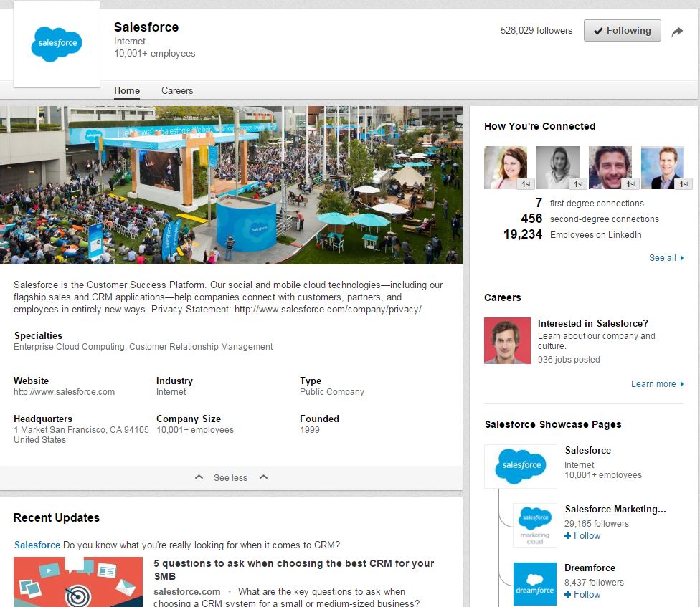
Task: Follow the Dreamforce showcase page
Action: 582,595
